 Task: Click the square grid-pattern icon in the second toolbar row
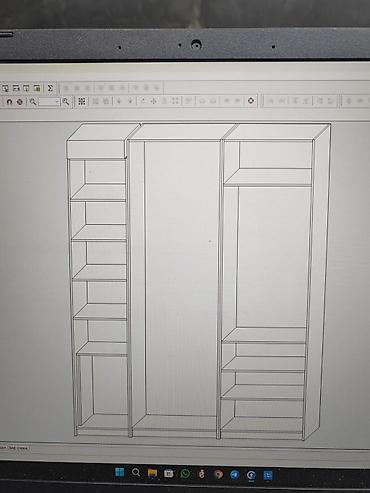82,101
